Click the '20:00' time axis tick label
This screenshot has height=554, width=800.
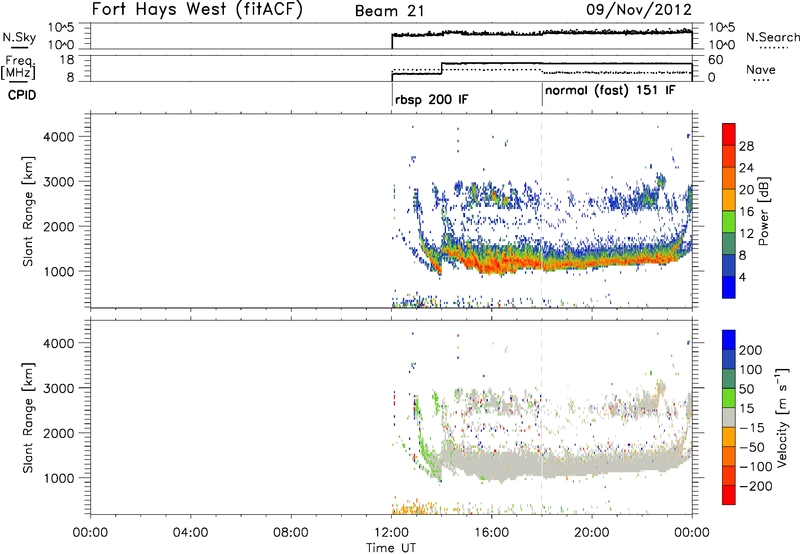(592, 533)
